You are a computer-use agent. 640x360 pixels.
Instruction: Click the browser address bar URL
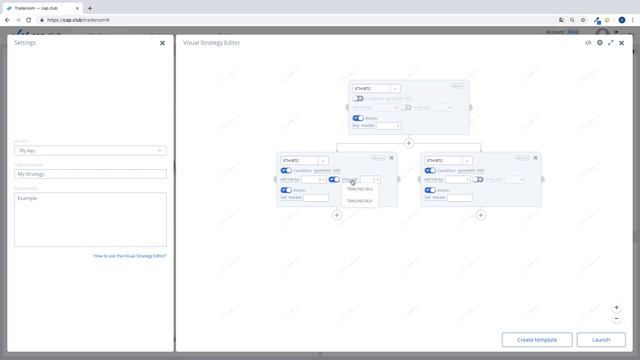78,20
